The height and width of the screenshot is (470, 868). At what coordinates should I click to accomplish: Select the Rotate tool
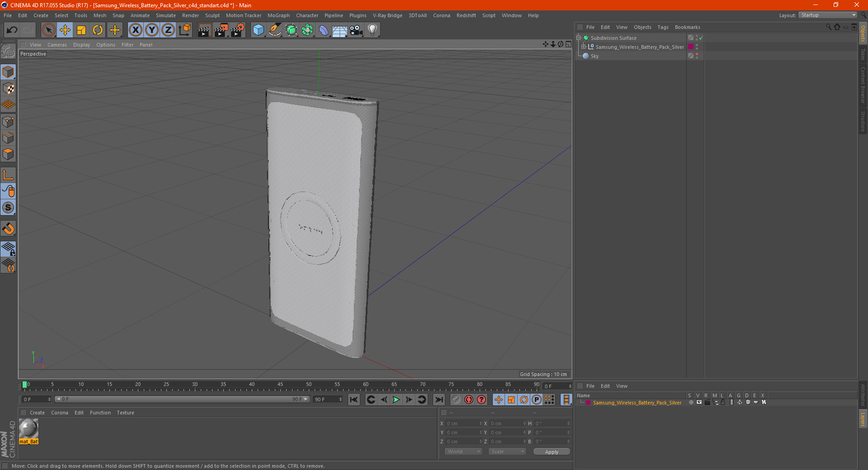pyautogui.click(x=98, y=30)
